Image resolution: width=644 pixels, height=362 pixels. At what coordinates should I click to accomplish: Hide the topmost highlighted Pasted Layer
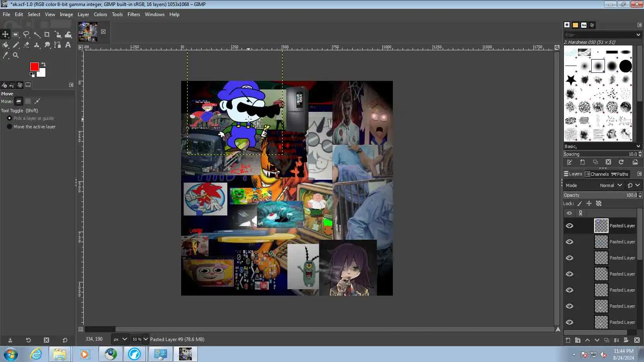pyautogui.click(x=570, y=226)
